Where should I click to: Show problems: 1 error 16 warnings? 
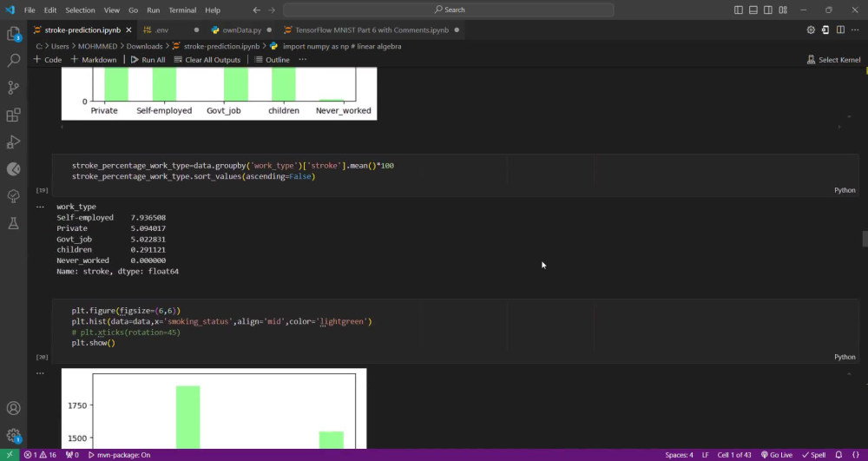40,455
